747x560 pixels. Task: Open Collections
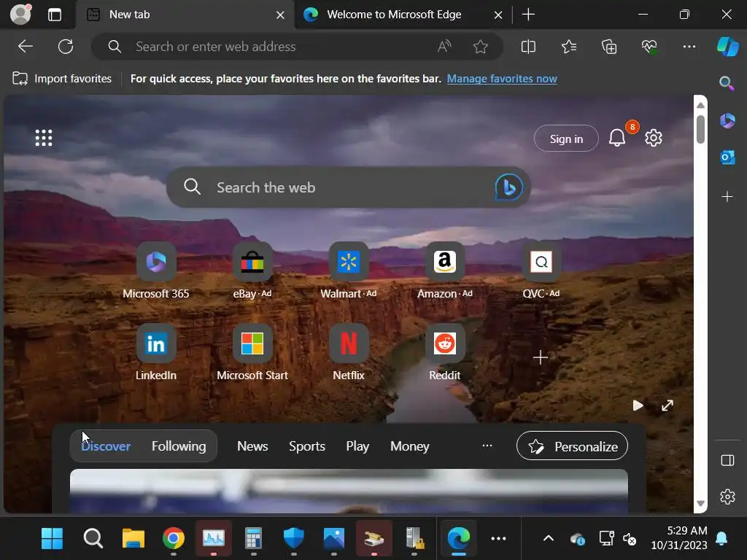click(x=609, y=47)
